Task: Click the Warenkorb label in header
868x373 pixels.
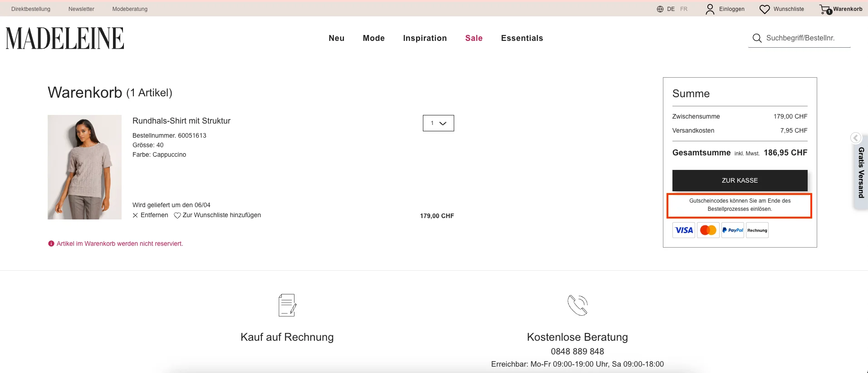Action: [848, 9]
